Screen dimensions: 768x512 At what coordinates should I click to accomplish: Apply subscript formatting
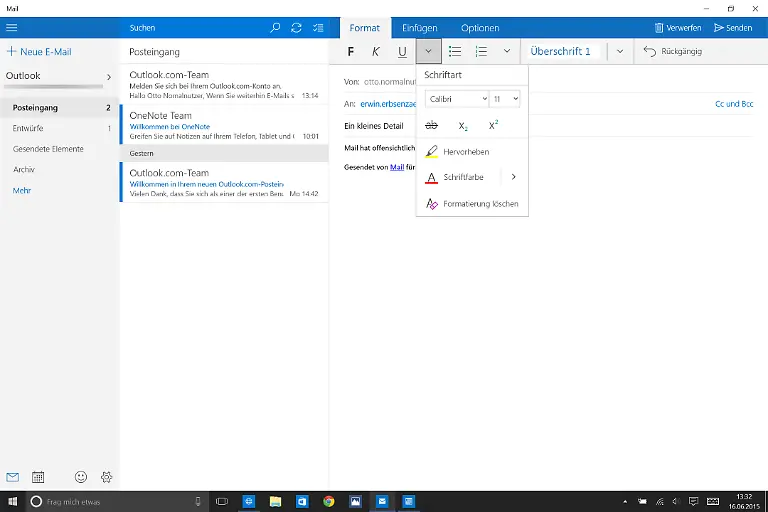463,125
